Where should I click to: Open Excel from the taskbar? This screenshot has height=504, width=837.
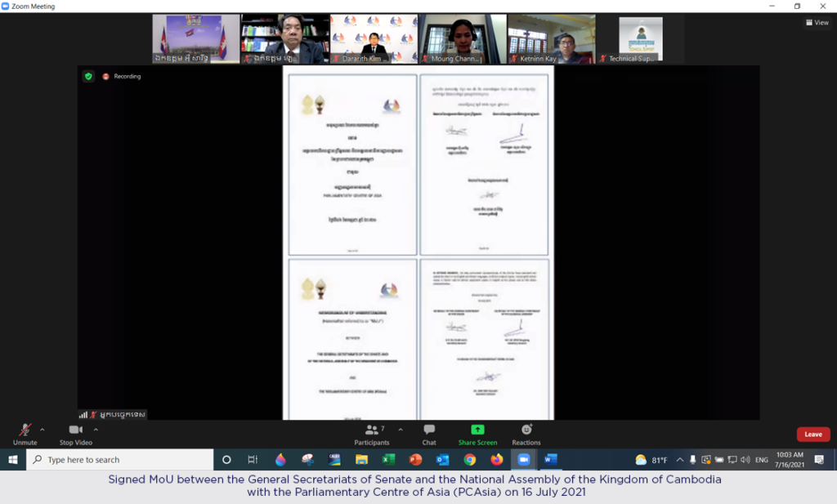(388, 460)
